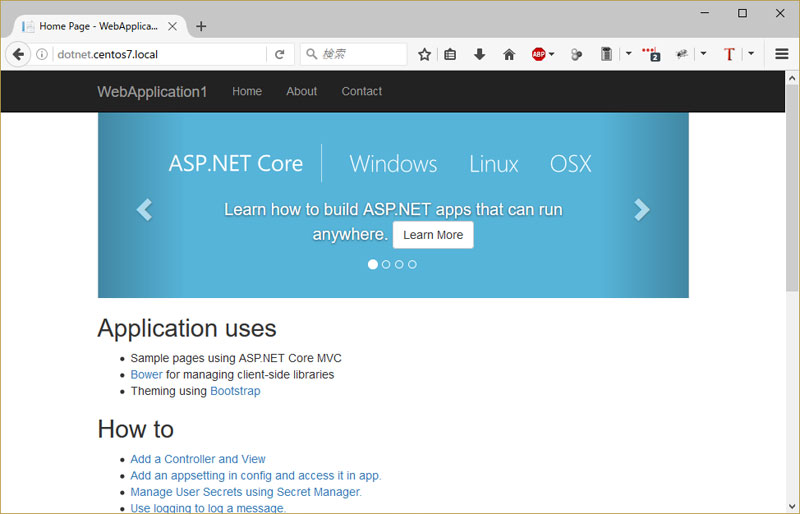
Task: Click the search magnifier icon
Action: coord(311,54)
